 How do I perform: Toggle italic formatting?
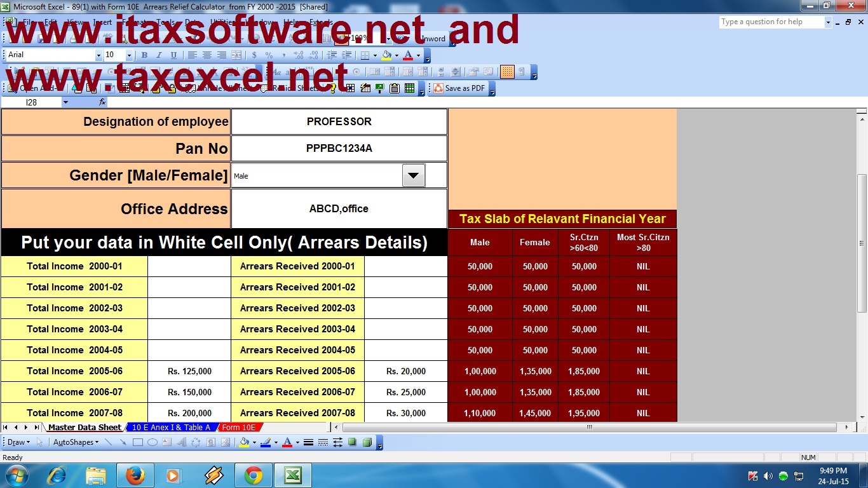159,55
